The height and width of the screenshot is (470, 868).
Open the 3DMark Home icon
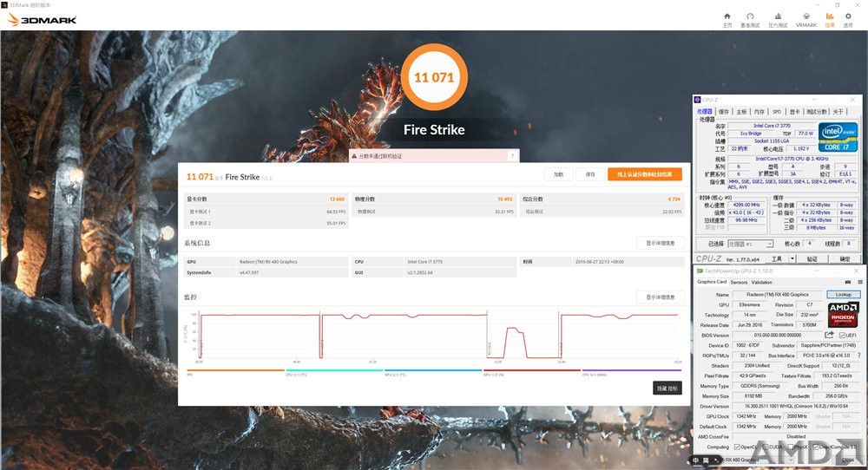tap(727, 16)
